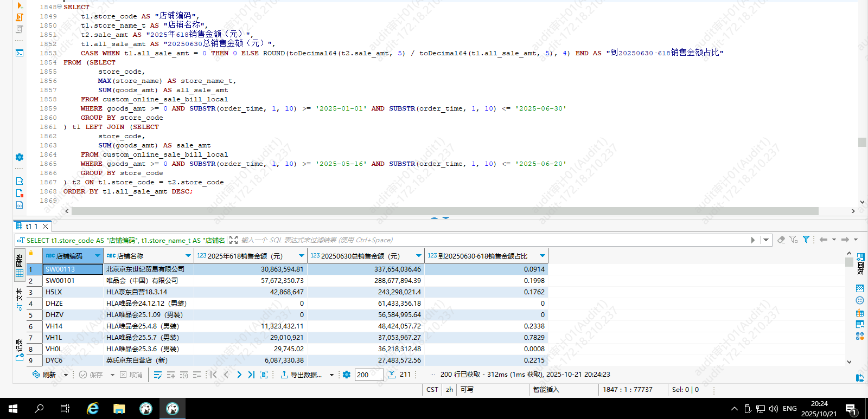Switch to grid view mode on left

(x=20, y=266)
